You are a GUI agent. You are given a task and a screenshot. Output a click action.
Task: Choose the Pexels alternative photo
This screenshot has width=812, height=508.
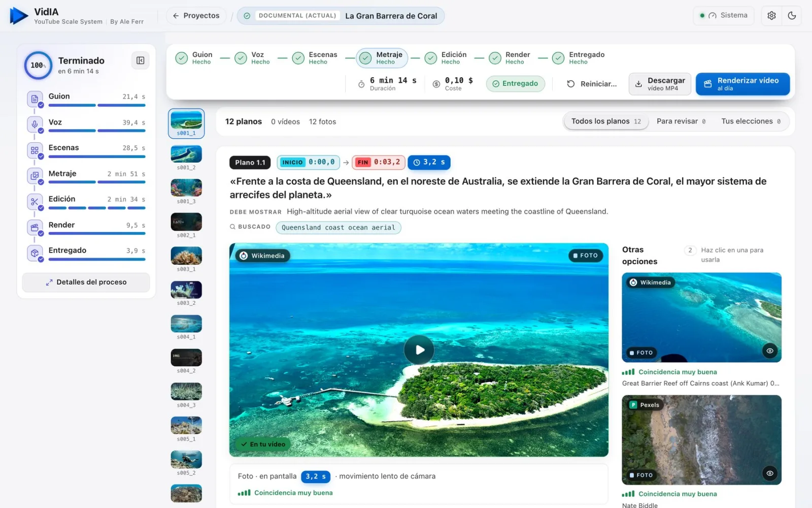click(x=701, y=440)
